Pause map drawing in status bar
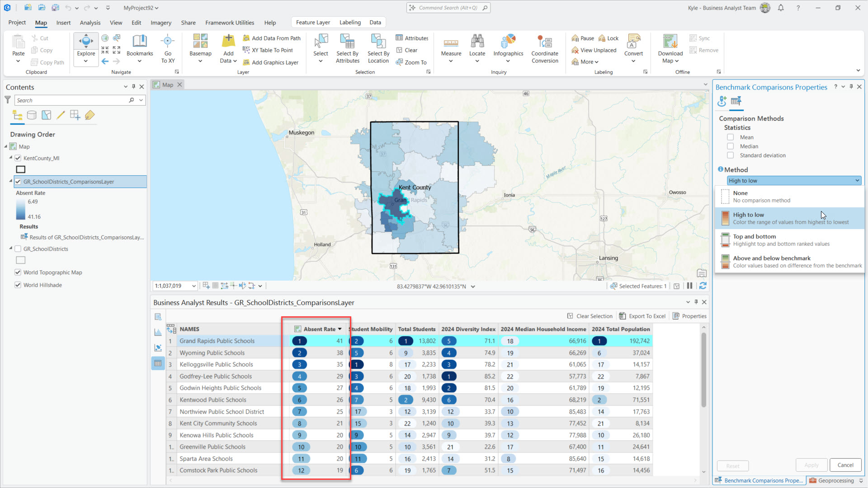The image size is (868, 488). click(689, 286)
